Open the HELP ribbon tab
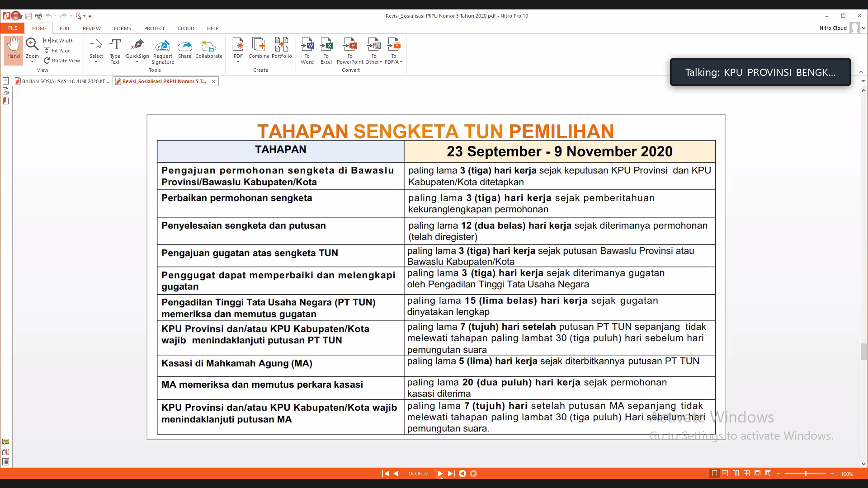 point(212,28)
